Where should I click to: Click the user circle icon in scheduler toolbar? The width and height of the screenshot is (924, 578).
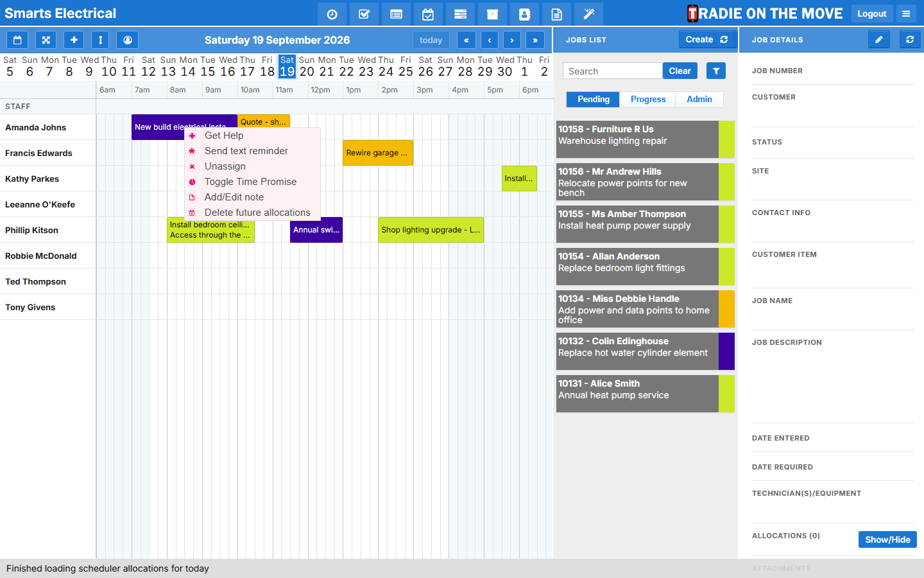pyautogui.click(x=128, y=40)
